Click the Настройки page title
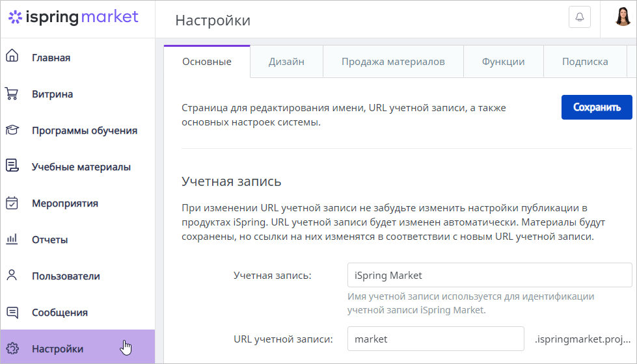637x364 pixels. [213, 20]
